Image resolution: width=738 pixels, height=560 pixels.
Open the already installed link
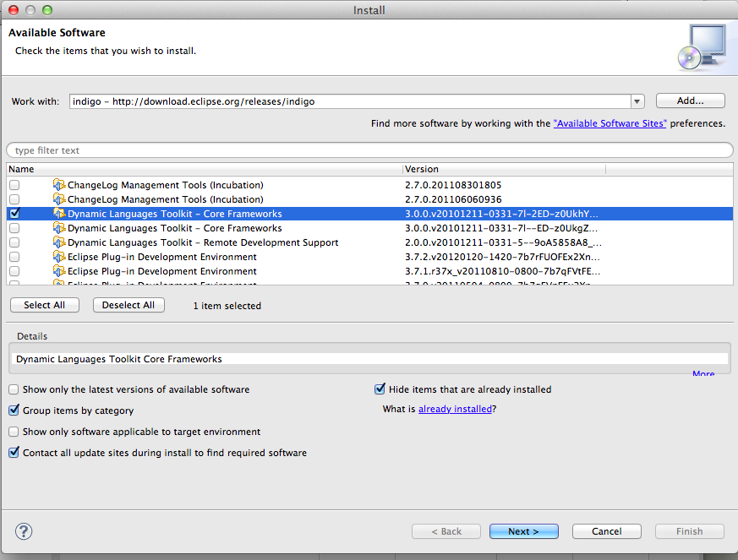[455, 409]
